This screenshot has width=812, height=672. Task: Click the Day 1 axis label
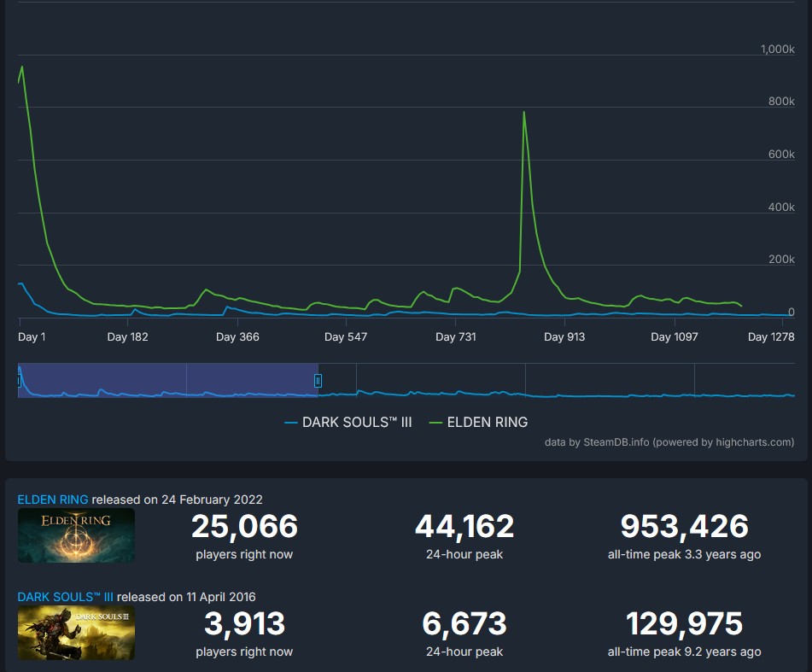click(x=32, y=337)
